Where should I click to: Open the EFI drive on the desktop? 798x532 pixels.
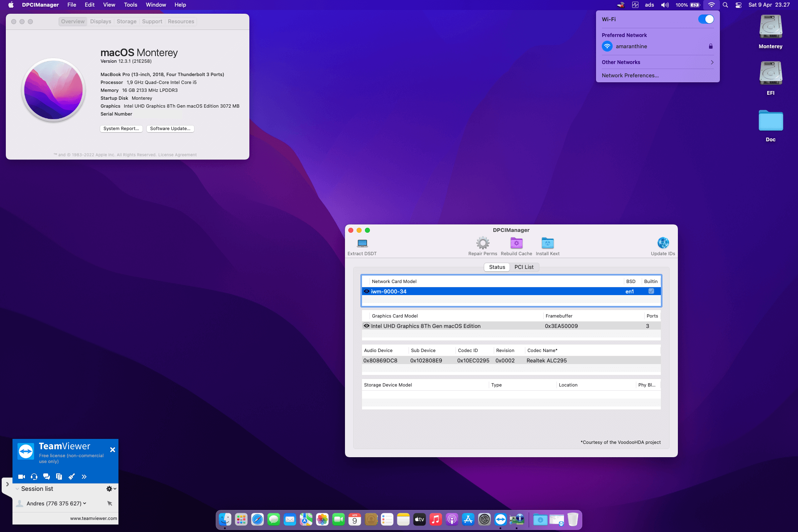771,74
